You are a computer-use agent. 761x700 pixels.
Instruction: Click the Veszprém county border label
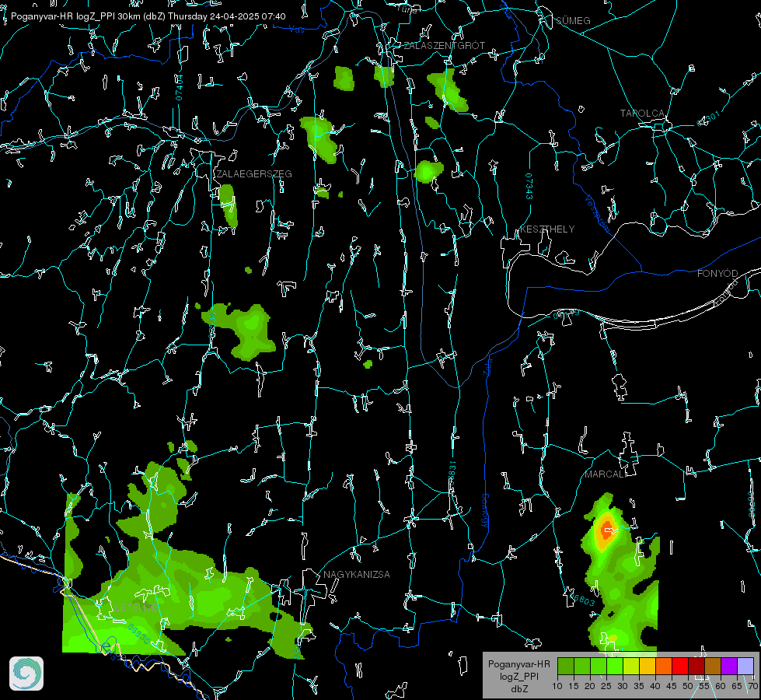pyautogui.click(x=597, y=213)
